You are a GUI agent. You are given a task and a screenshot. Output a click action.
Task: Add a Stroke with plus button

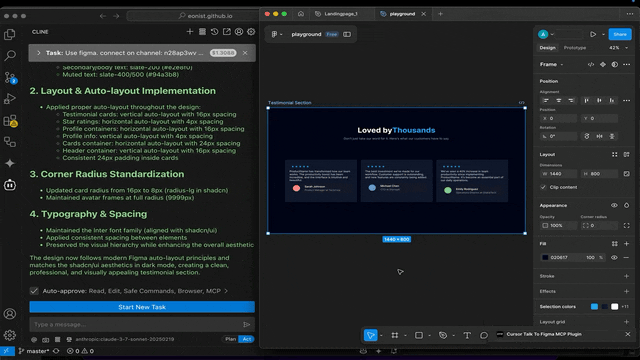(x=627, y=276)
